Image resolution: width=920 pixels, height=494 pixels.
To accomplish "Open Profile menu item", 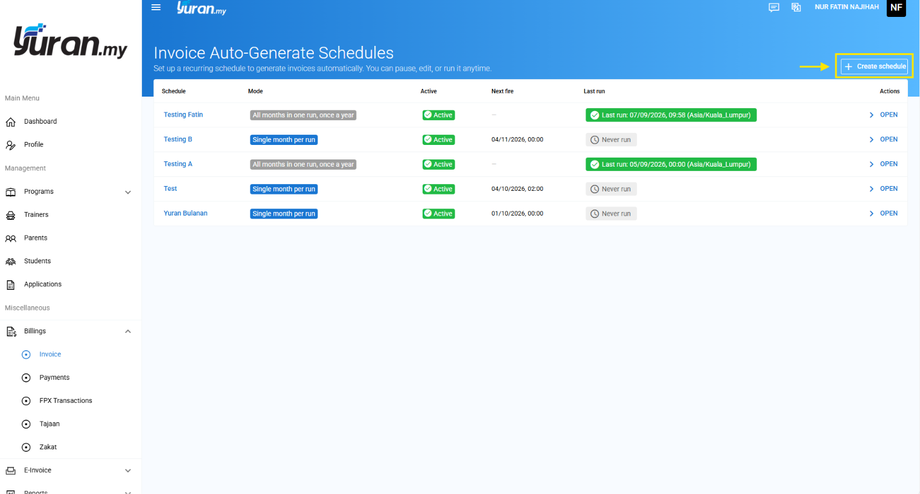I will point(33,144).
